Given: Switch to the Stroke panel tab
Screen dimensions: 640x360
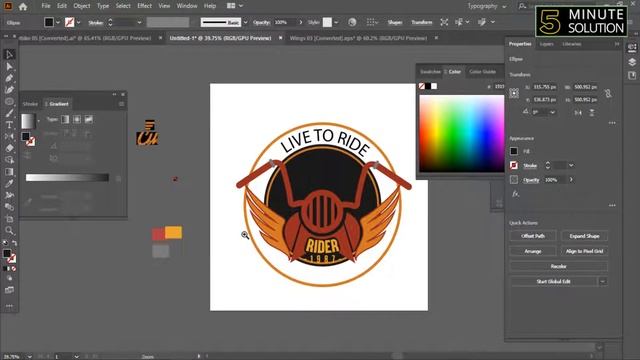Looking at the screenshot, I should coord(30,104).
